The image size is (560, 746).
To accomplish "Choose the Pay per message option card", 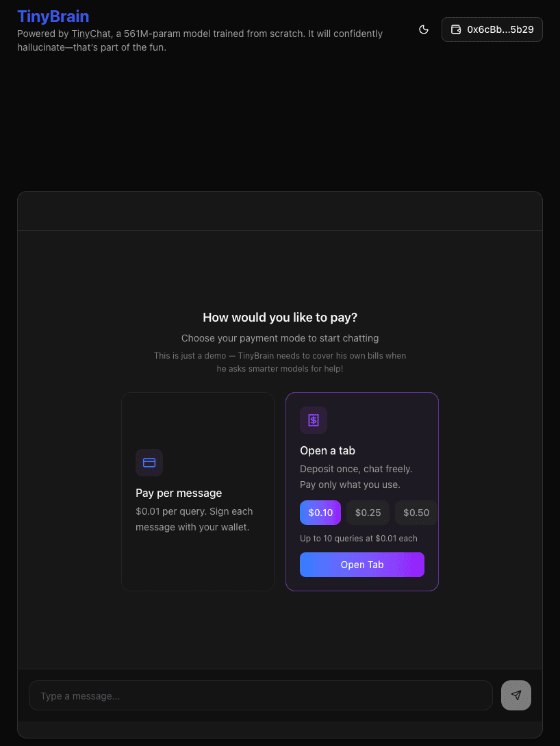I will click(198, 491).
